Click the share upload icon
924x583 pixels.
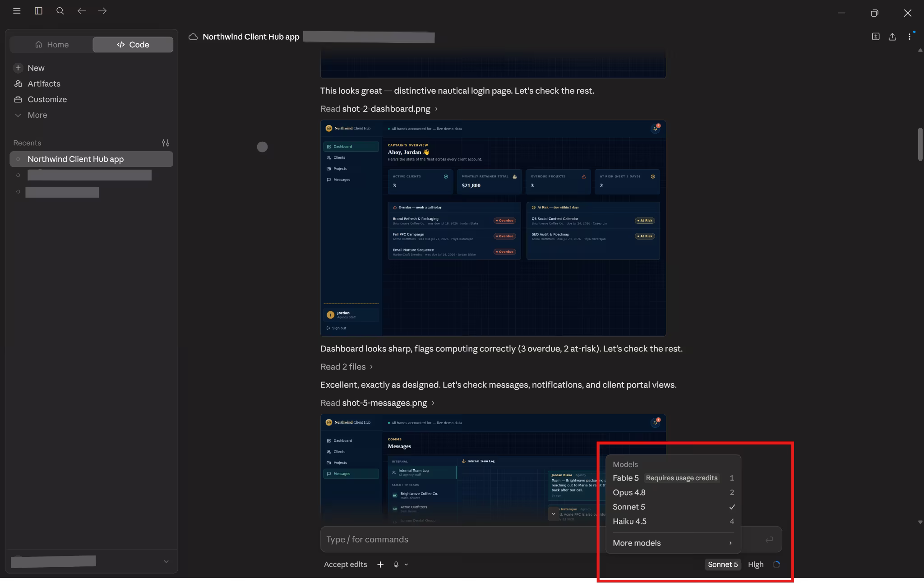[892, 37]
